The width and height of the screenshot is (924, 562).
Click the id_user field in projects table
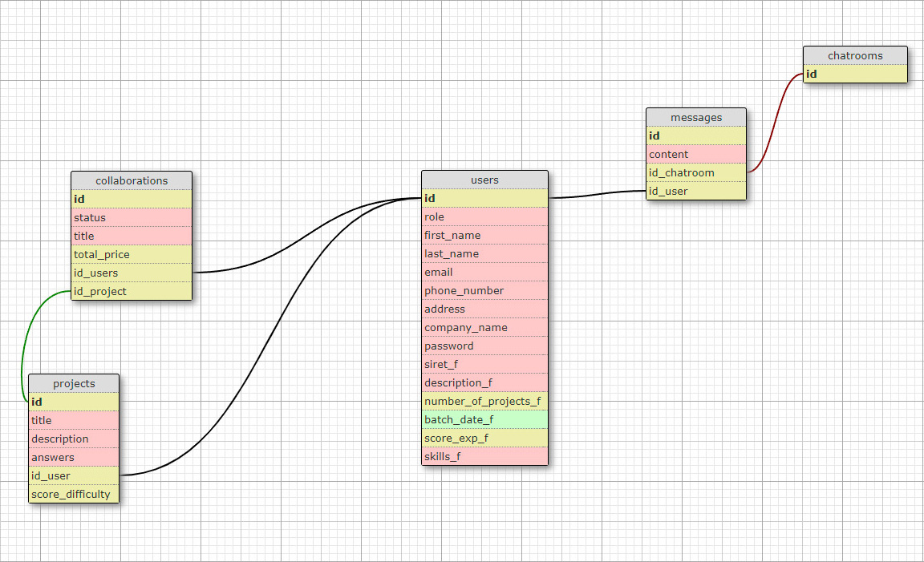(x=74, y=475)
